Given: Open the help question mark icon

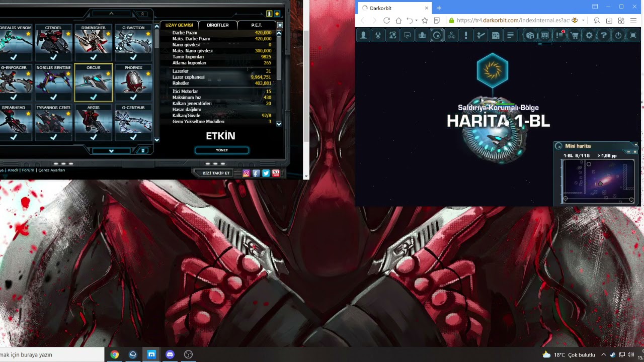Looking at the screenshot, I should click(604, 35).
